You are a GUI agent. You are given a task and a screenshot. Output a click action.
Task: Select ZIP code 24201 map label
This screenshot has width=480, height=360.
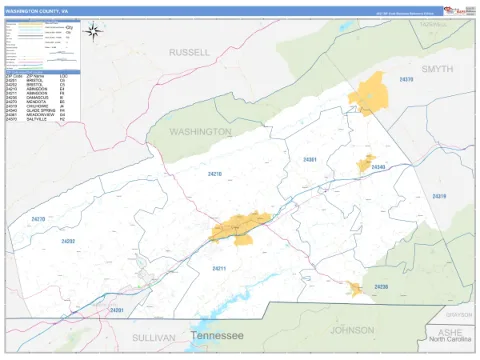117,310
